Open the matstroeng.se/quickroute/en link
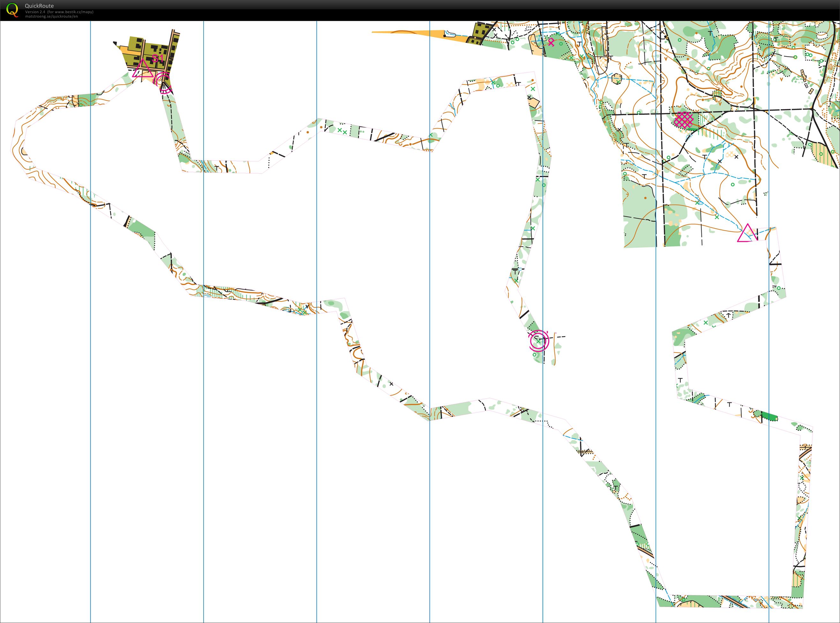Image resolution: width=840 pixels, height=623 pixels. tap(51, 16)
